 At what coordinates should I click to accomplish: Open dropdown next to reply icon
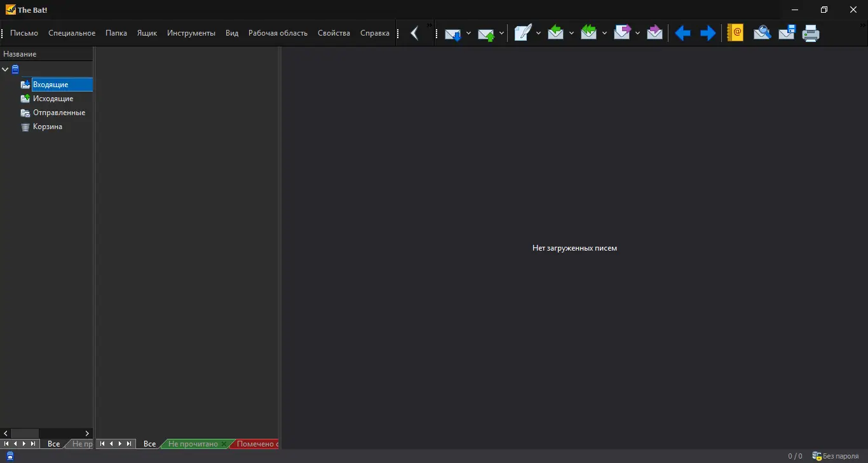pyautogui.click(x=571, y=33)
